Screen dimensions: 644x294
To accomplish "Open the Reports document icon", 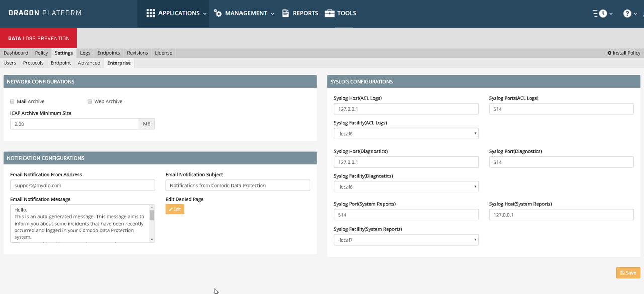I will (x=285, y=13).
